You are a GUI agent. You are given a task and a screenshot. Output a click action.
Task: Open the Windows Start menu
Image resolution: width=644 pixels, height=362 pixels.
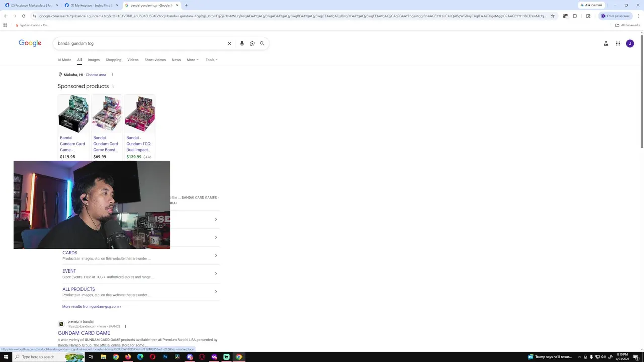[6, 357]
